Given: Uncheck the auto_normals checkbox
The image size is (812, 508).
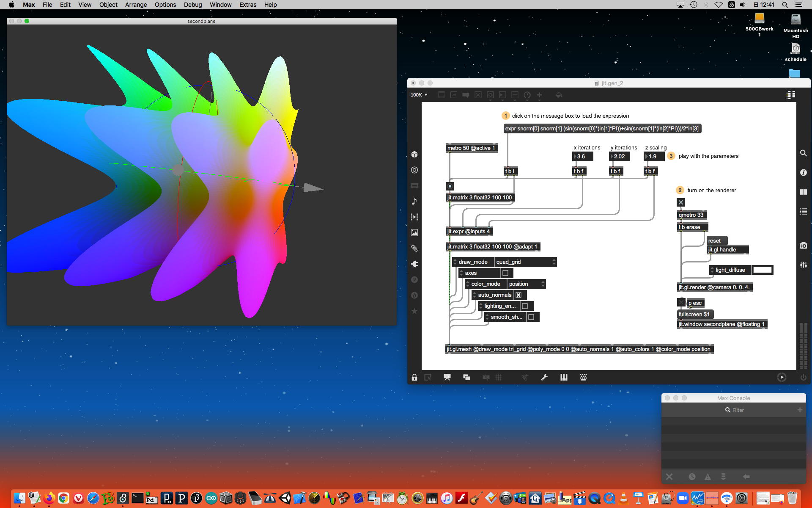Looking at the screenshot, I should click(x=518, y=295).
